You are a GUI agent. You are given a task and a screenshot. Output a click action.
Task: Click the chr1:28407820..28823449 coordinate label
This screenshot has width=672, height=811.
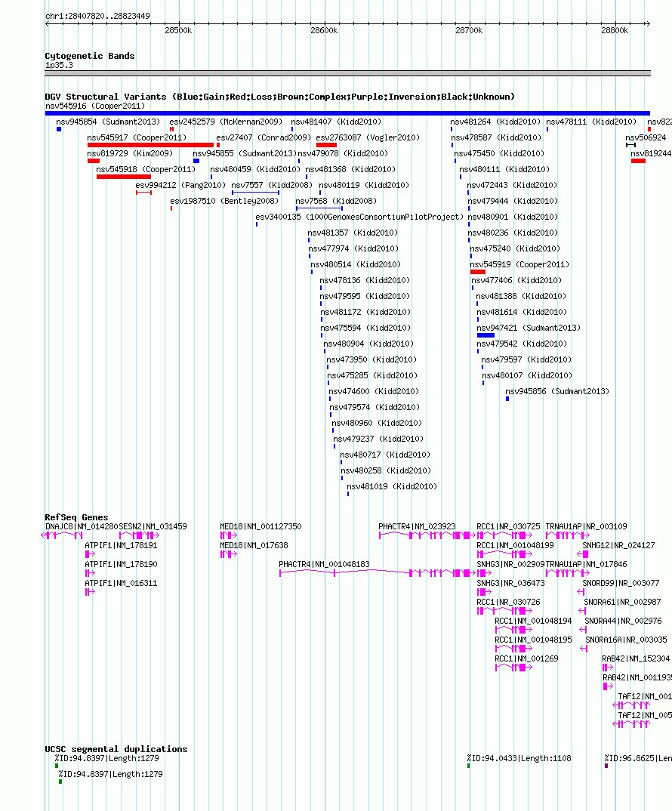(97, 16)
